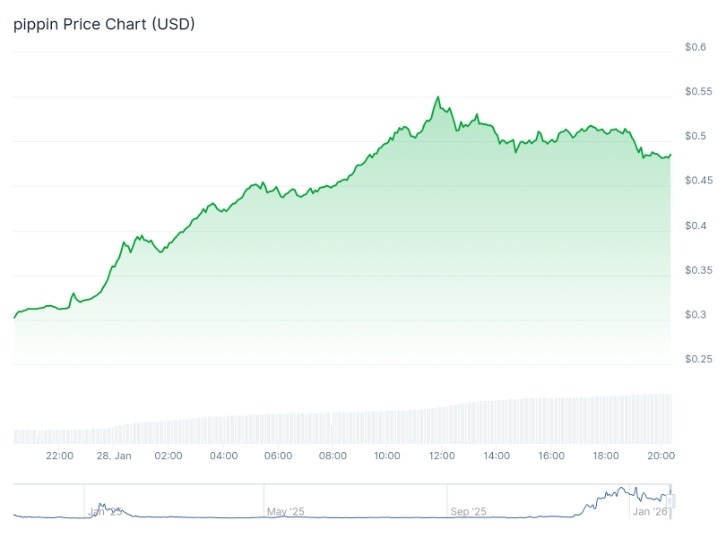Click the 06:00 x-axis label
722x535 pixels.
[x=278, y=456]
